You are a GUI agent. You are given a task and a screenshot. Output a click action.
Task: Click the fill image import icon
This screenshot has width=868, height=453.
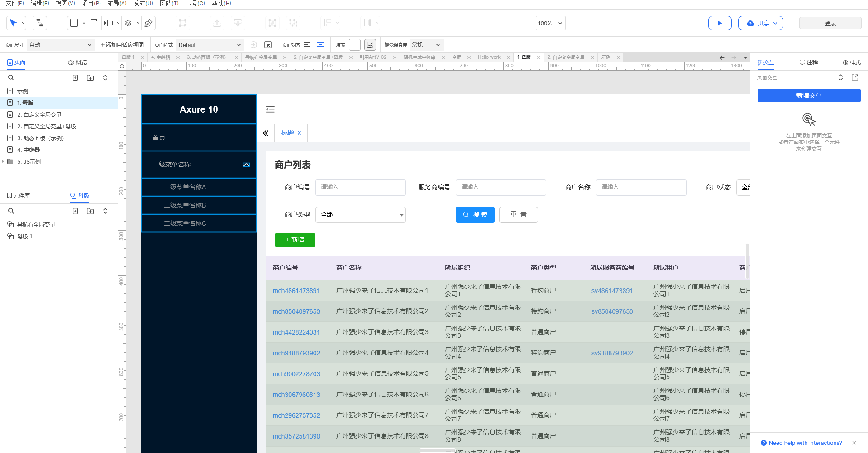(x=370, y=45)
